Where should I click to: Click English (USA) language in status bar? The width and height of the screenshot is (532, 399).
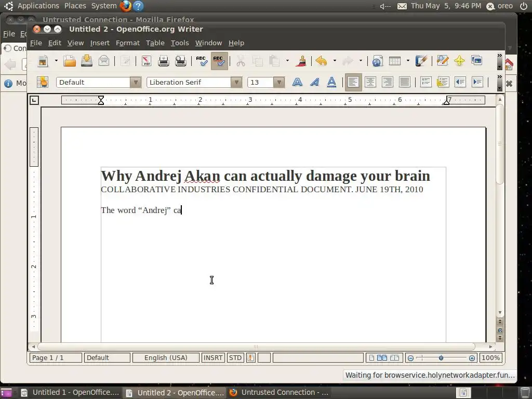pyautogui.click(x=166, y=357)
